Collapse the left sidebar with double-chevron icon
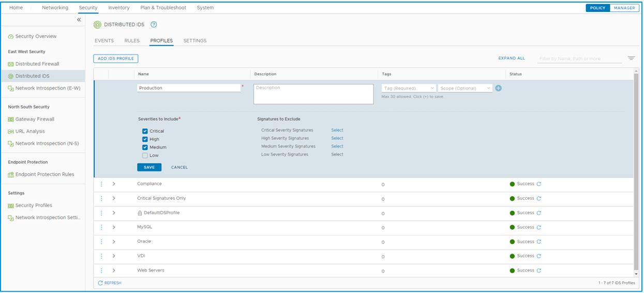 (x=79, y=20)
